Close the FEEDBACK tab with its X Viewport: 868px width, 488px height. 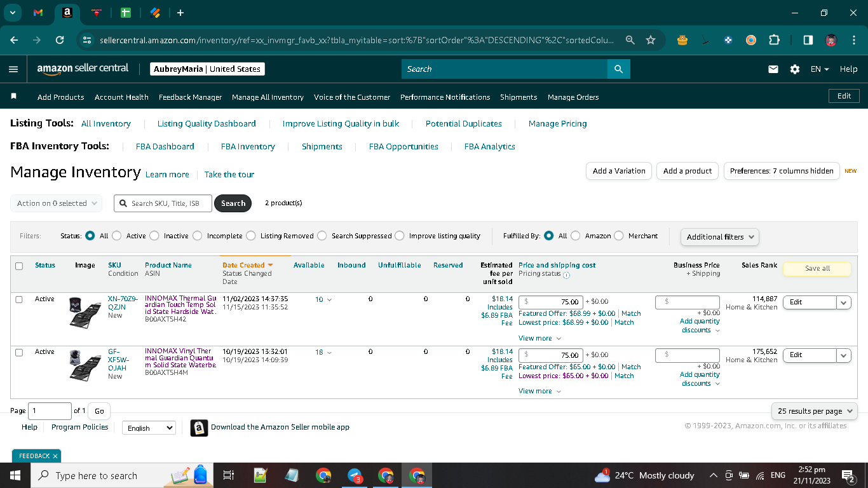tap(55, 456)
